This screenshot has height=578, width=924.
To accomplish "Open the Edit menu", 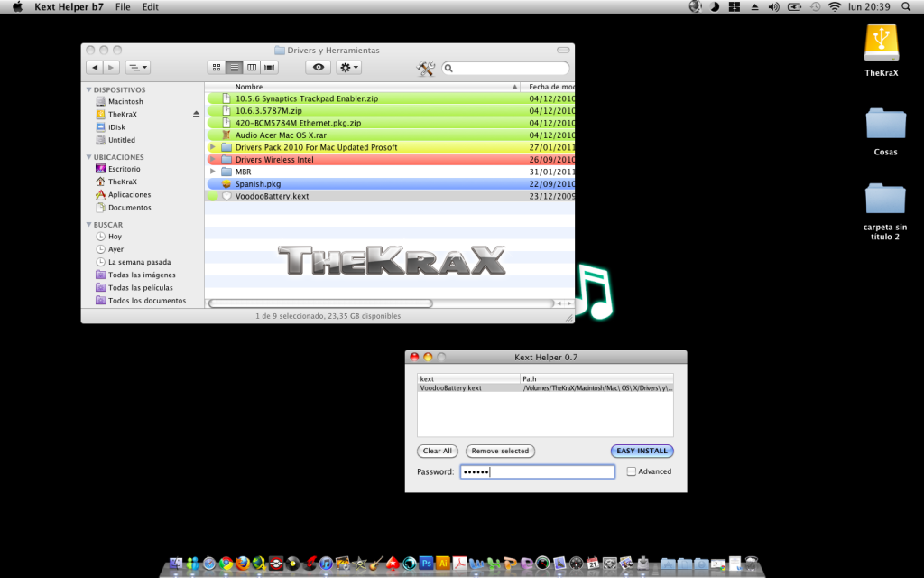I will pos(151,7).
